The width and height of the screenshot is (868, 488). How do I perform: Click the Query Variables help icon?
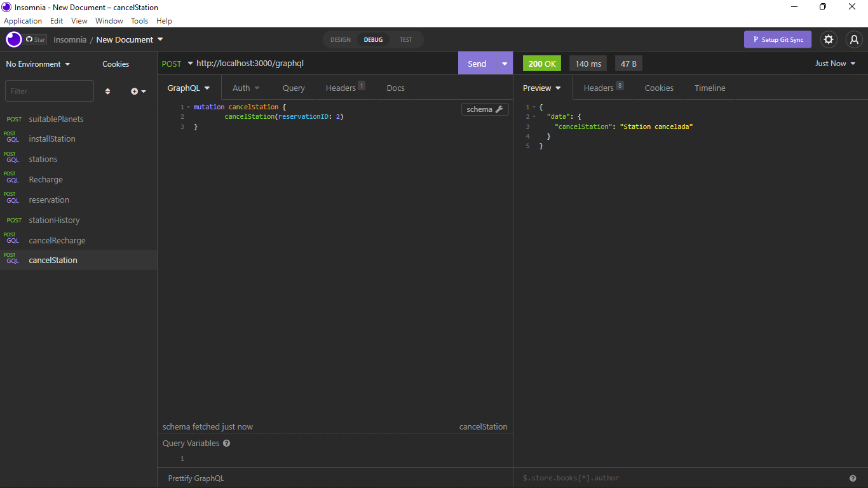point(227,444)
